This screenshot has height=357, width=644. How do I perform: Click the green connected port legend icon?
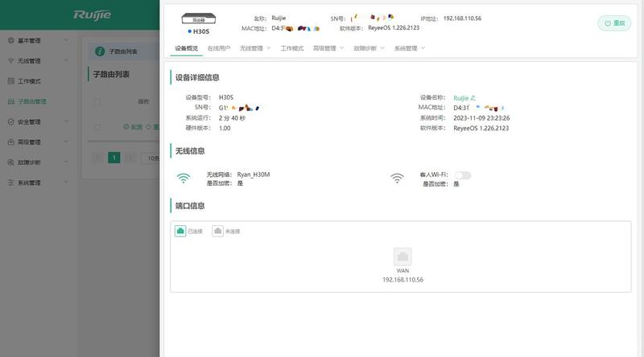click(180, 231)
